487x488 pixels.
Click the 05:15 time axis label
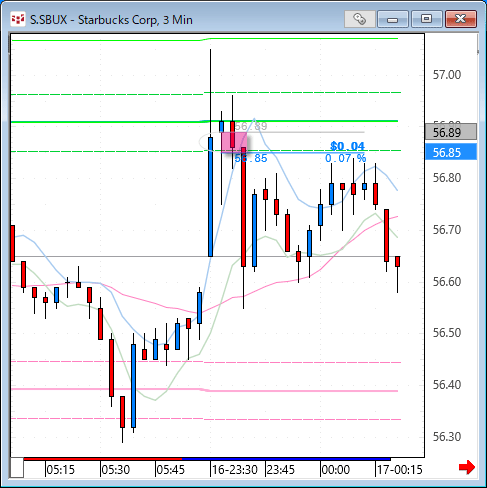pyautogui.click(x=60, y=470)
